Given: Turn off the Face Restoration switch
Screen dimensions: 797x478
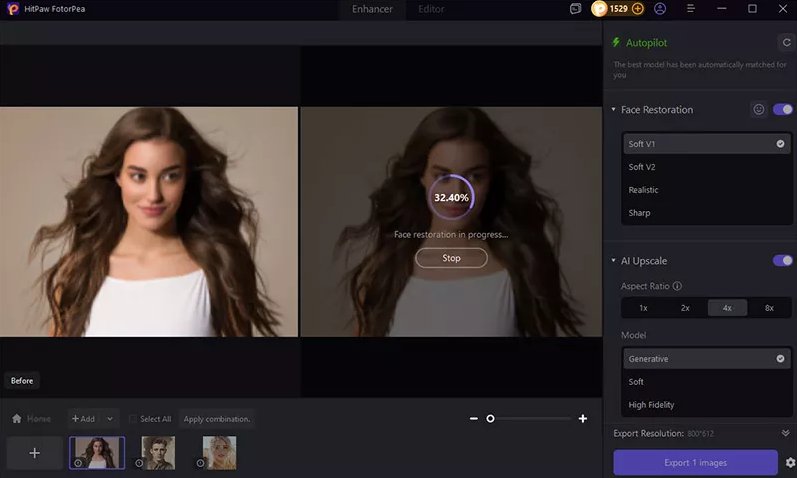Looking at the screenshot, I should click(782, 109).
